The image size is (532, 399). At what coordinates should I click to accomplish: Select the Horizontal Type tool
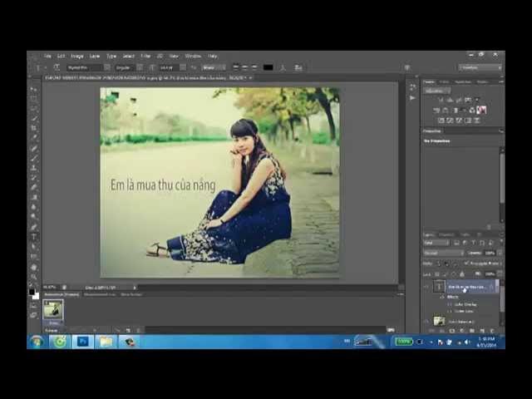(33, 236)
